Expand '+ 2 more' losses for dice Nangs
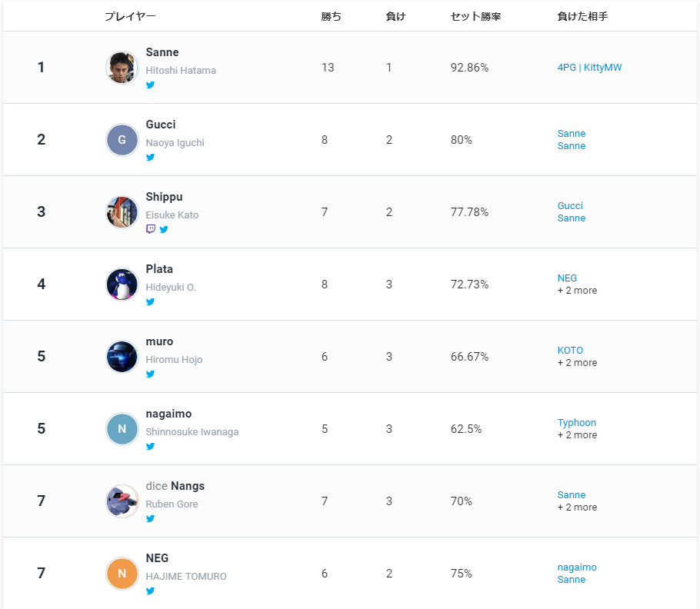The image size is (700, 609). pos(577,507)
